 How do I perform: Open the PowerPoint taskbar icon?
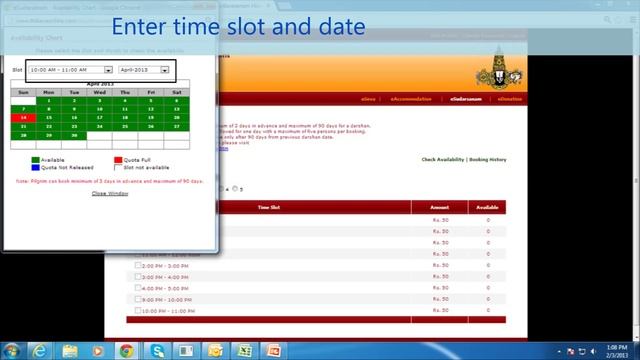coord(273,351)
